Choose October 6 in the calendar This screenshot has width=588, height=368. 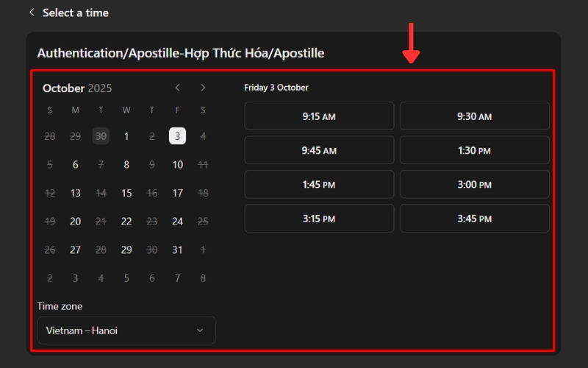(x=75, y=165)
